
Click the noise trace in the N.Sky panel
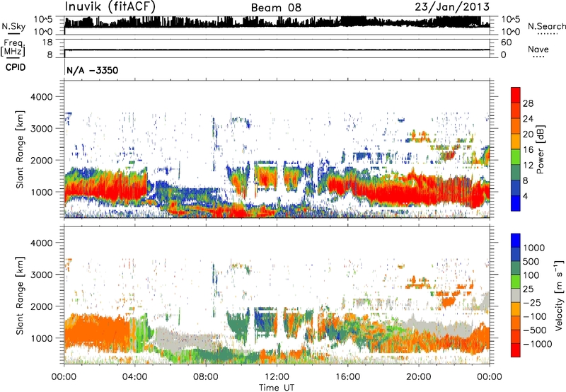click(277, 23)
